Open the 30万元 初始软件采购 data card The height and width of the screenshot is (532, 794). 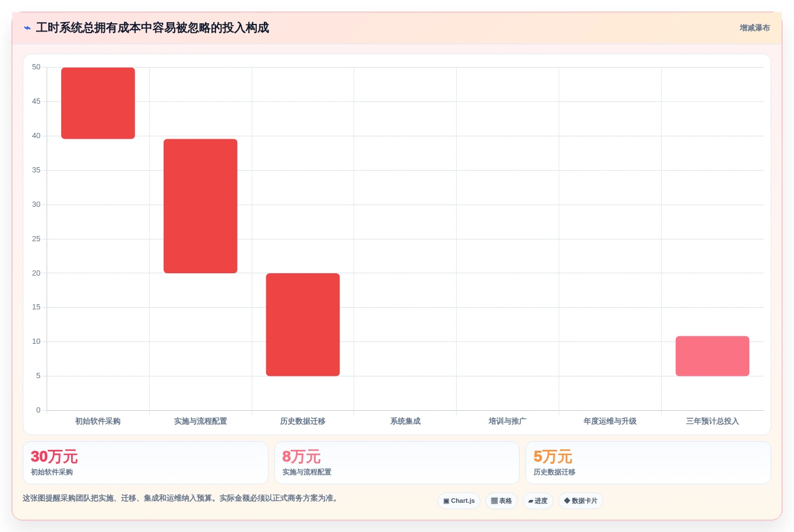coord(146,463)
